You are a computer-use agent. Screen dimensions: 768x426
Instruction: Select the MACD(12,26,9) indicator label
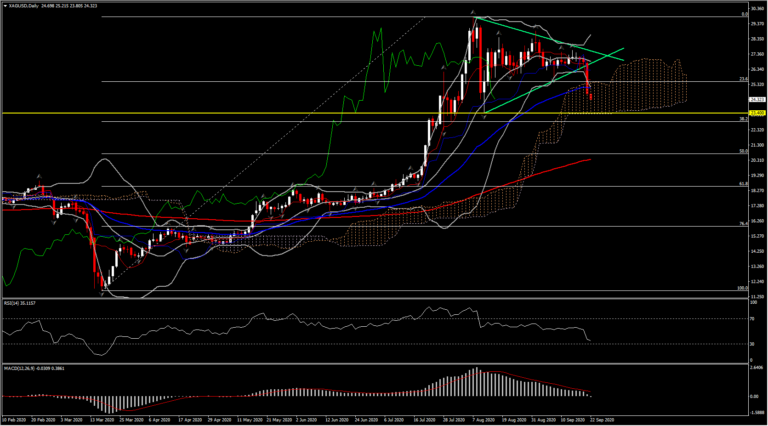click(x=35, y=368)
